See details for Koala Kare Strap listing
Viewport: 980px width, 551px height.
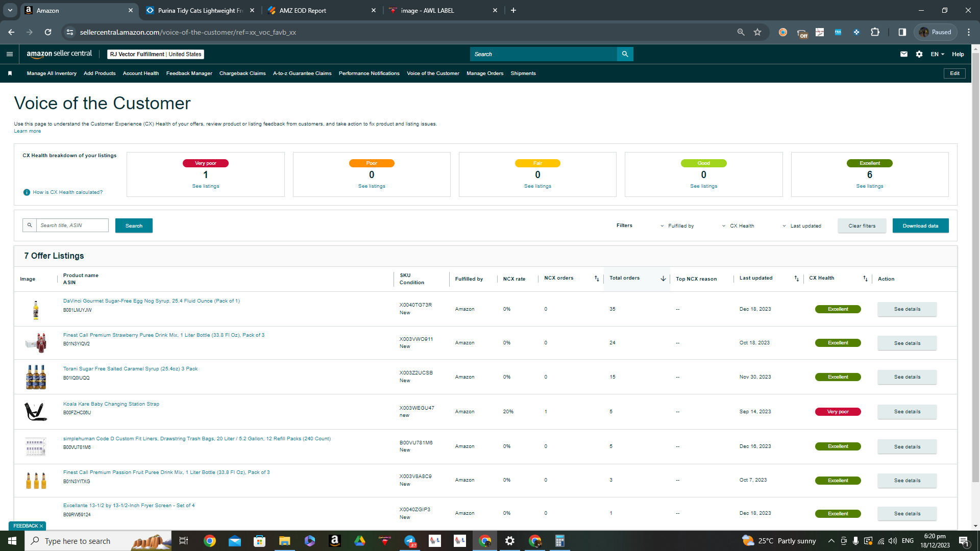pyautogui.click(x=907, y=412)
